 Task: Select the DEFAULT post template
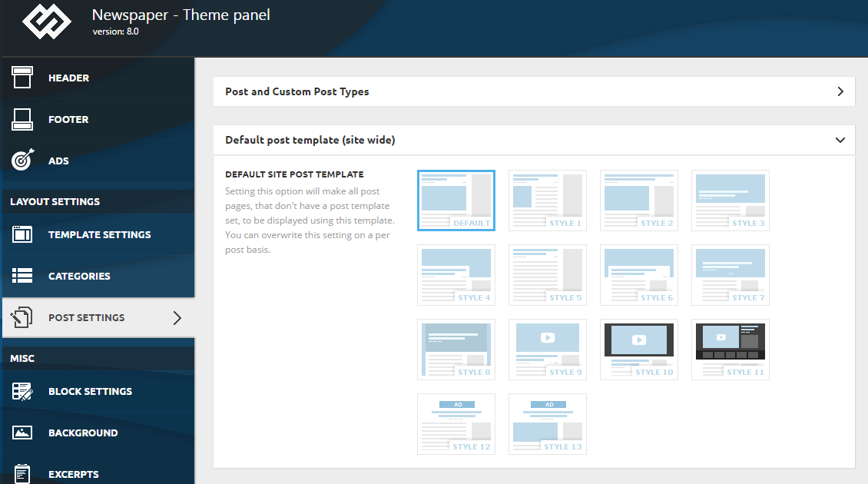[456, 201]
